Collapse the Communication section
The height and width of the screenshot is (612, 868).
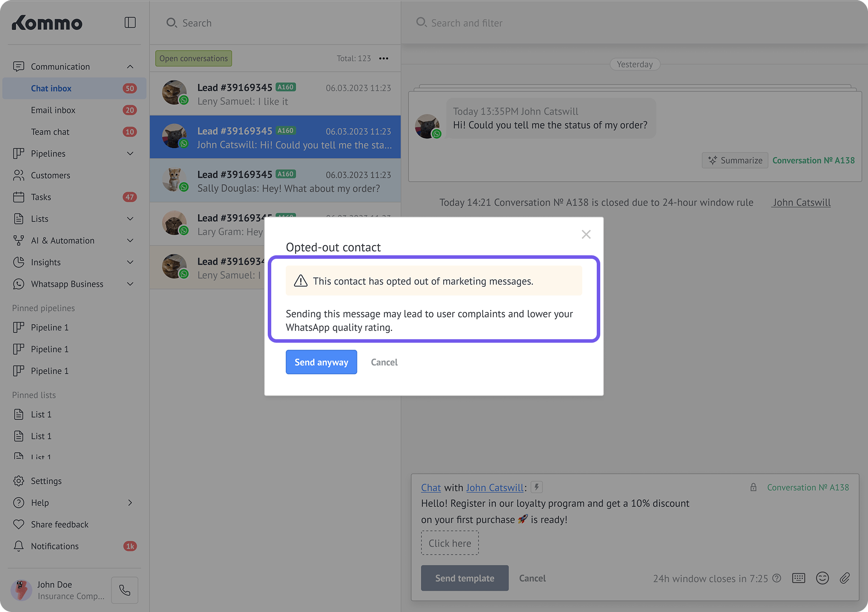click(130, 66)
